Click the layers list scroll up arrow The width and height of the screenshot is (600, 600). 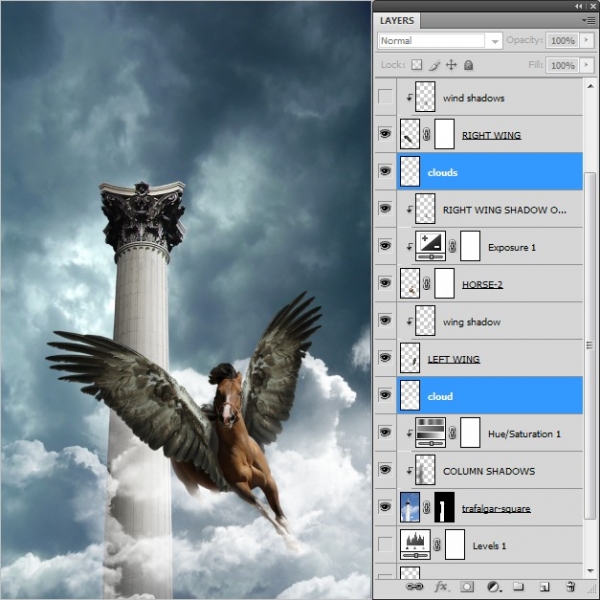tap(590, 86)
